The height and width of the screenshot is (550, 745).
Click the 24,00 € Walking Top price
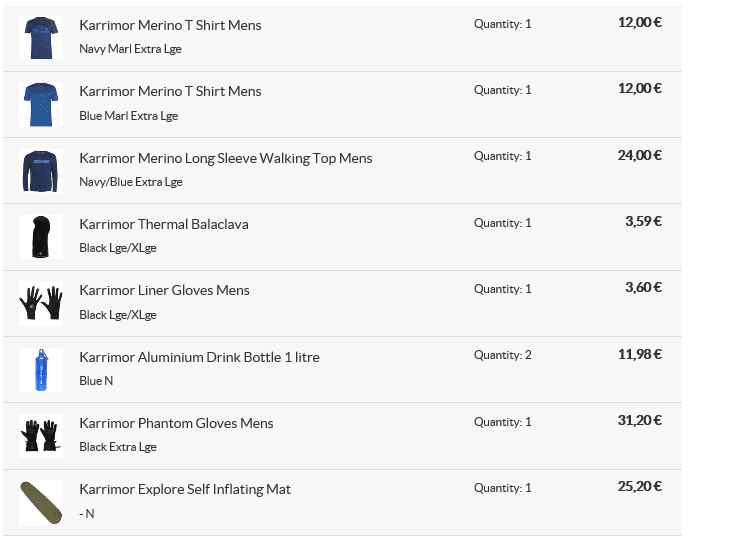click(640, 155)
